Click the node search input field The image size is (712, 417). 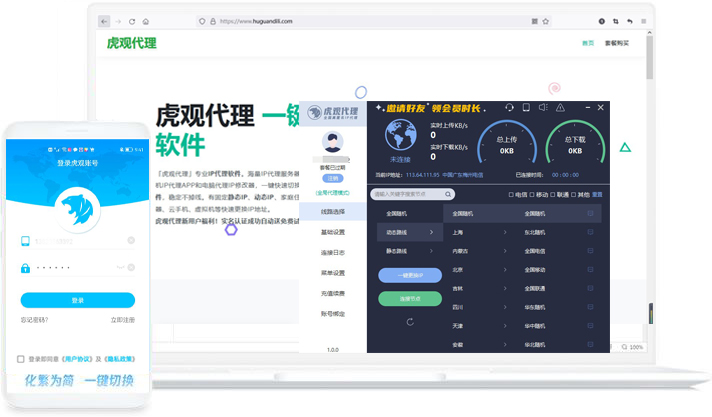tap(412, 194)
